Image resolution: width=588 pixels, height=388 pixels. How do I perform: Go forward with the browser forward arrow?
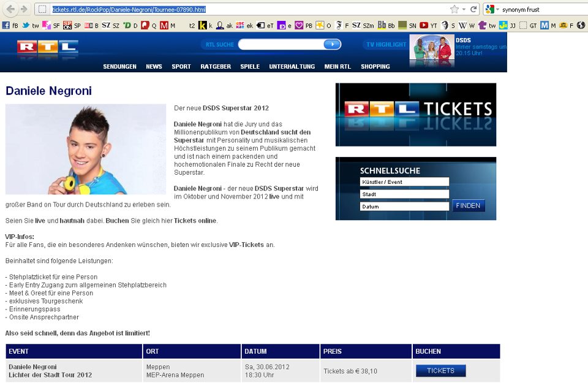[24, 9]
